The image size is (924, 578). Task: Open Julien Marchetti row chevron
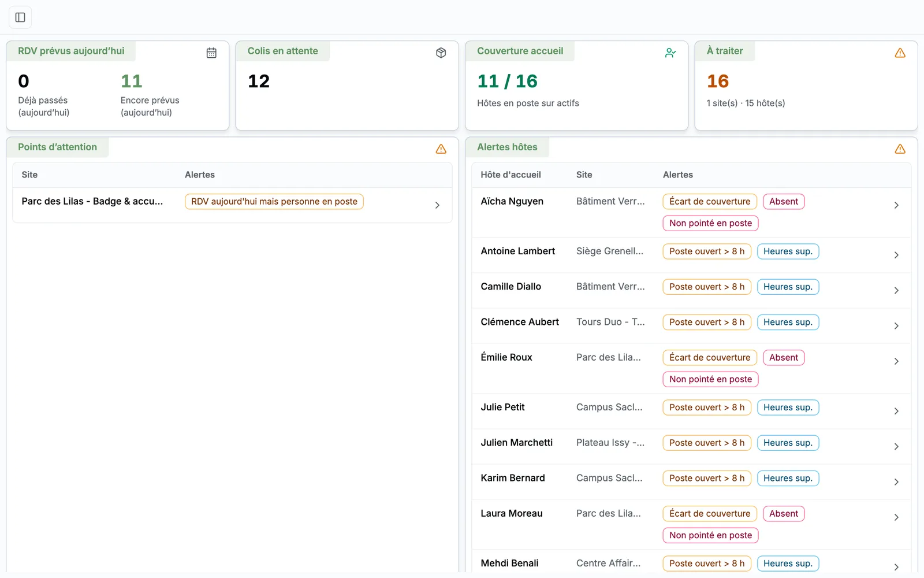pyautogui.click(x=896, y=446)
